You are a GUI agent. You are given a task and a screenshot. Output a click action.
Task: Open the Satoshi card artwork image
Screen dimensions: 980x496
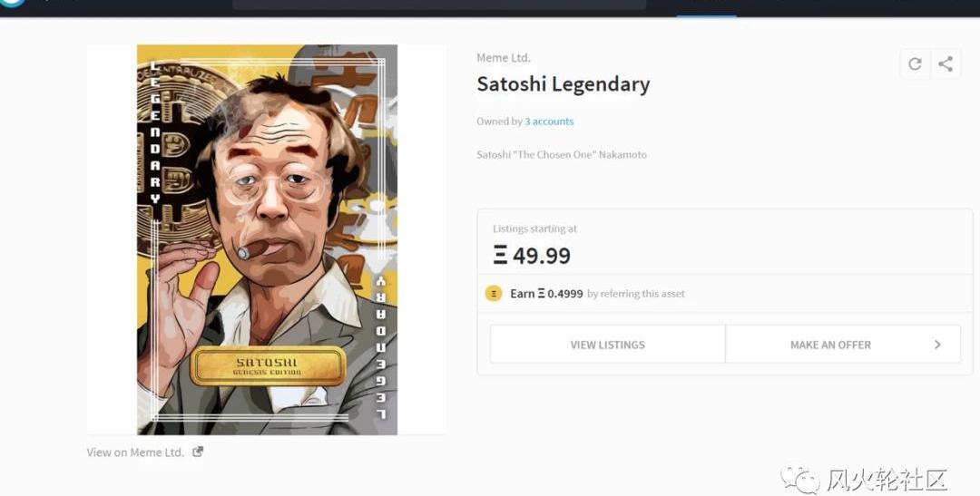tap(267, 239)
